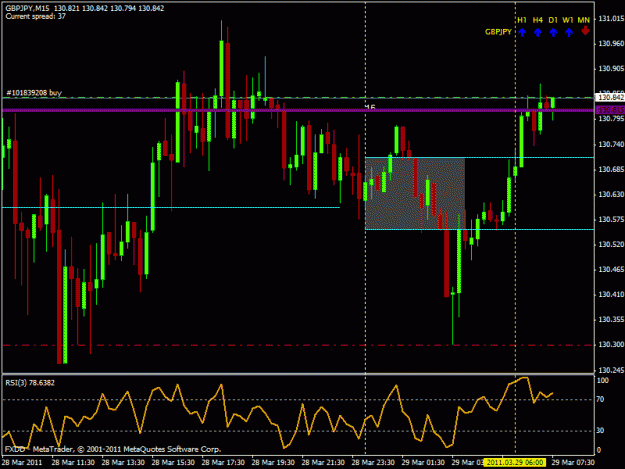This screenshot has width=625, height=469.
Task: Click the 28 Mar 21:30 time label
Action: pos(323,463)
